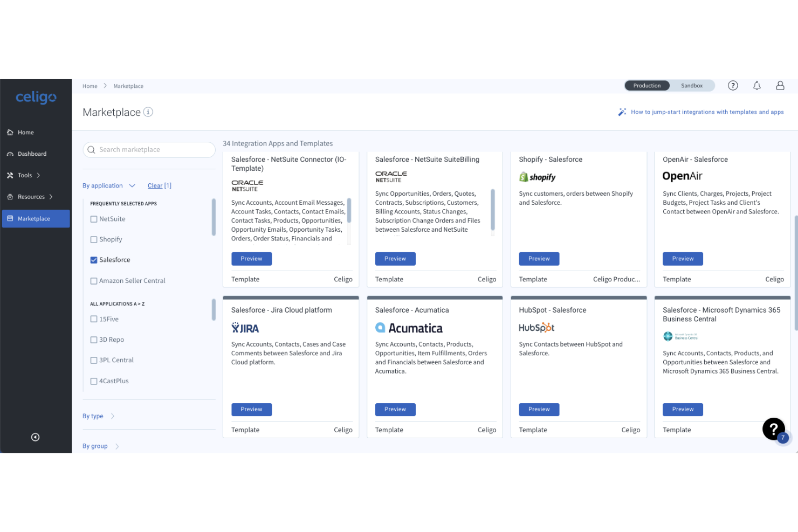Preview Salesforce - Microsoft Dynamics 365 template
Screen dimensions: 798x532
[x=683, y=410]
